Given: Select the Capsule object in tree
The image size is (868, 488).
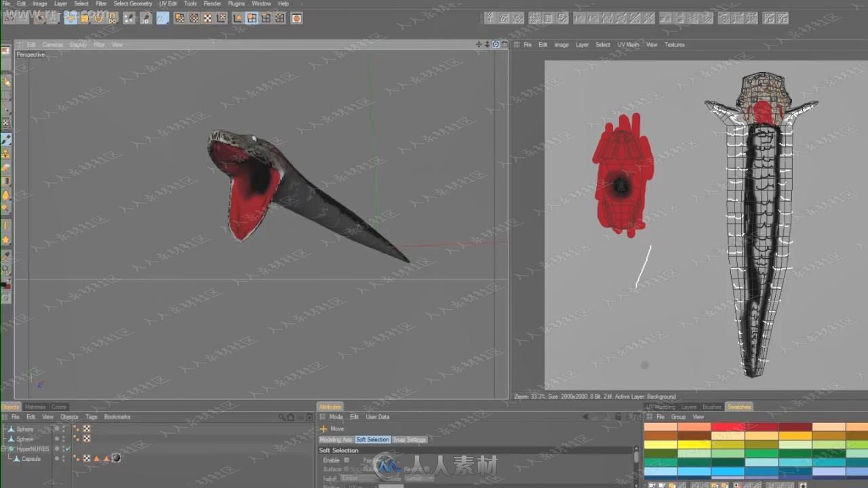Looking at the screenshot, I should click(x=31, y=459).
